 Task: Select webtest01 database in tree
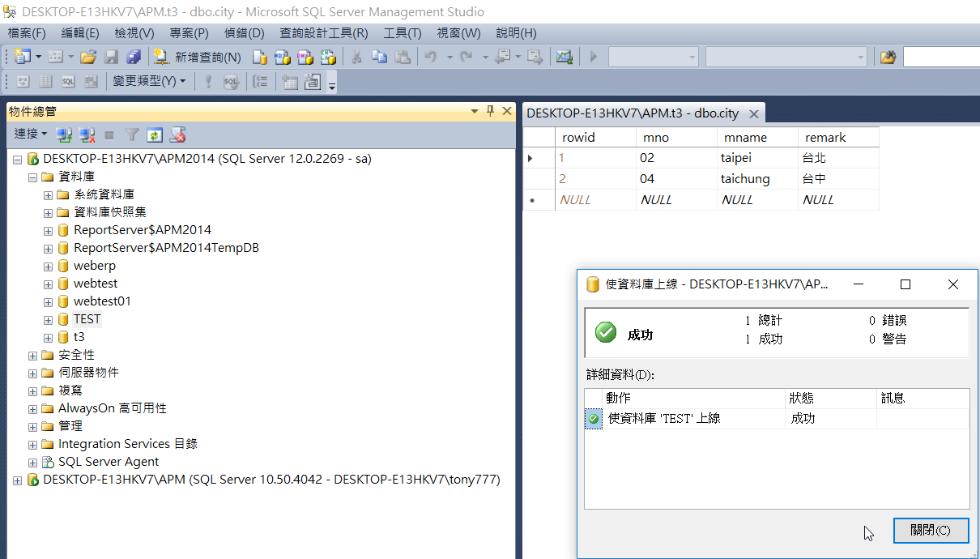pos(102,301)
